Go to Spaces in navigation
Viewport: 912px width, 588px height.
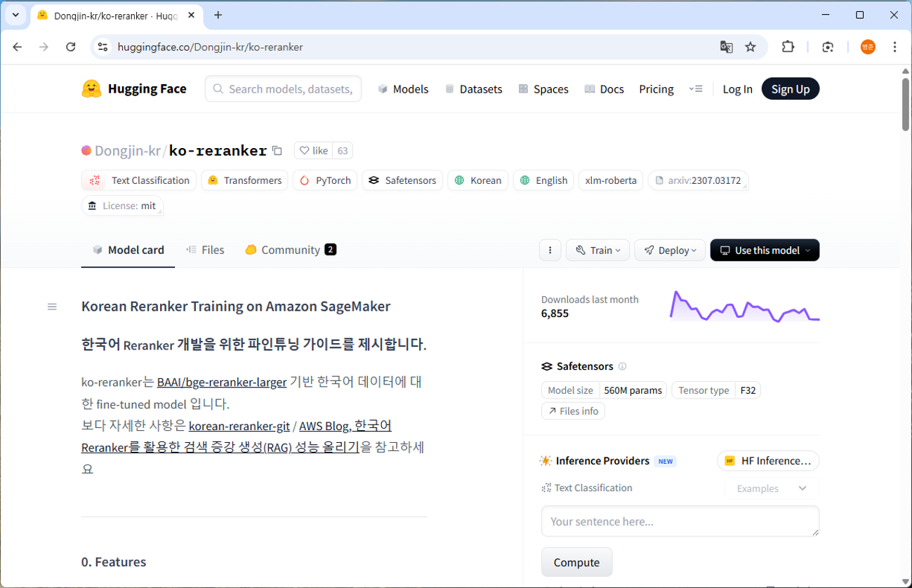click(543, 89)
